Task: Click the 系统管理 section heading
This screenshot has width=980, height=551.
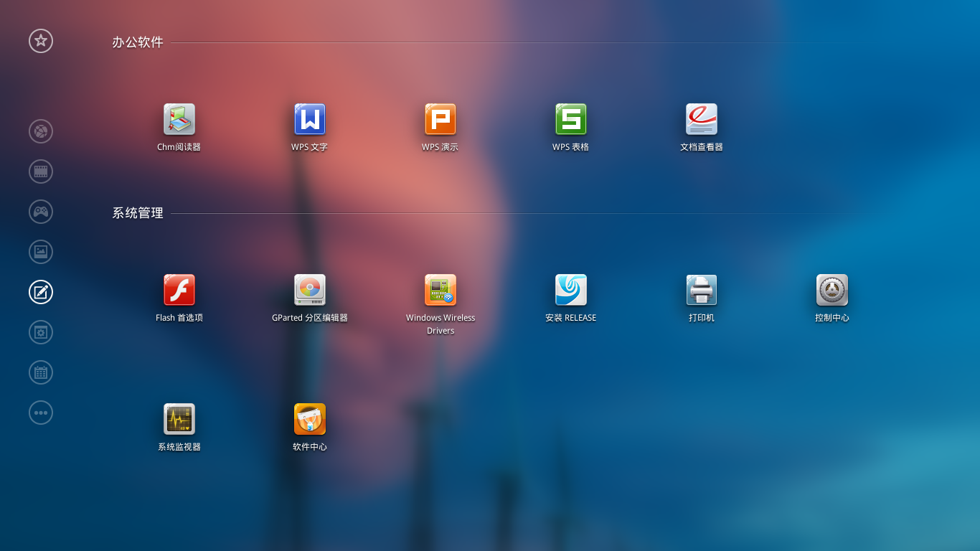Action: pos(138,213)
